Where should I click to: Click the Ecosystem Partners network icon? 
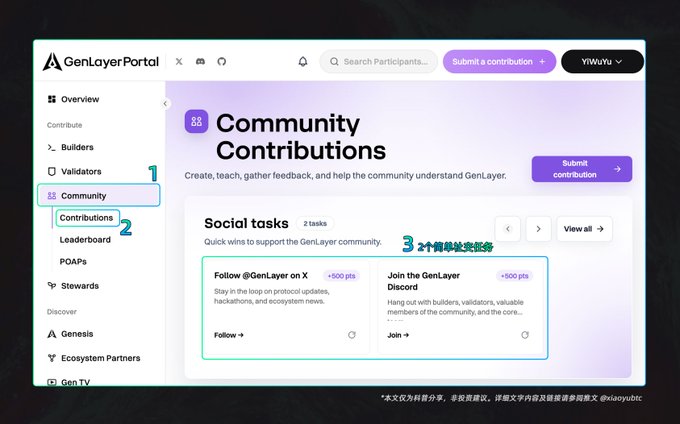[52, 358]
